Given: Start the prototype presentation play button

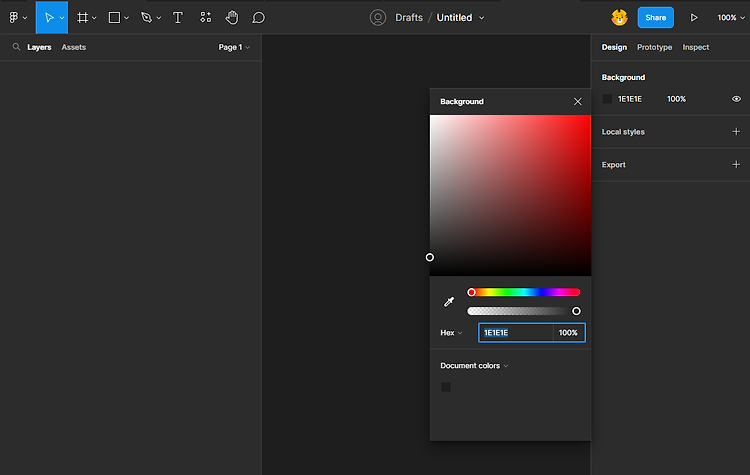Looking at the screenshot, I should 694,18.
